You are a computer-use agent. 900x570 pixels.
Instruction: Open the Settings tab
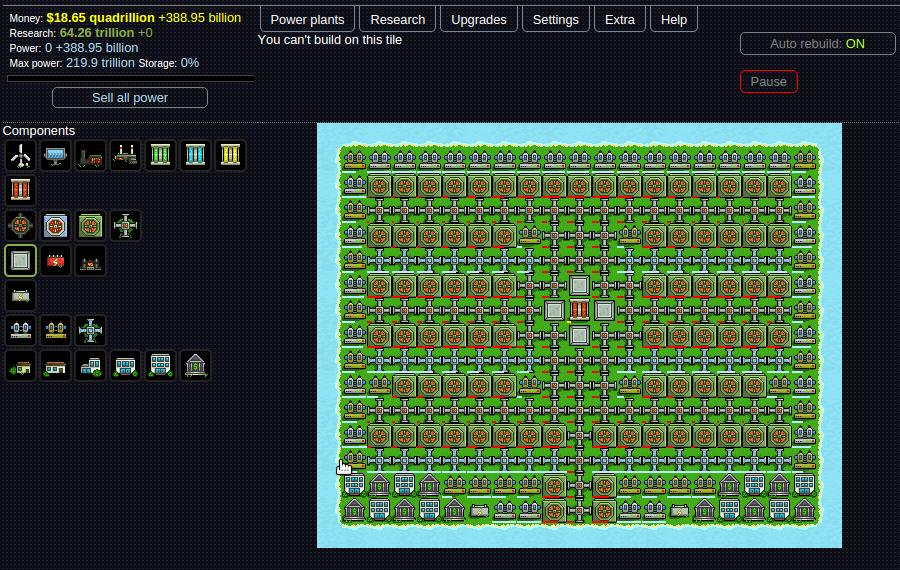(556, 20)
